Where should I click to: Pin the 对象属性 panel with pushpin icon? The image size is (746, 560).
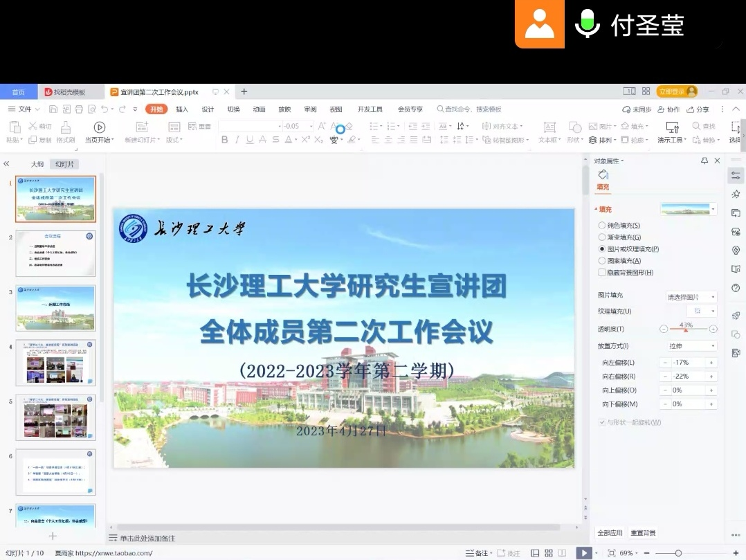click(x=704, y=161)
